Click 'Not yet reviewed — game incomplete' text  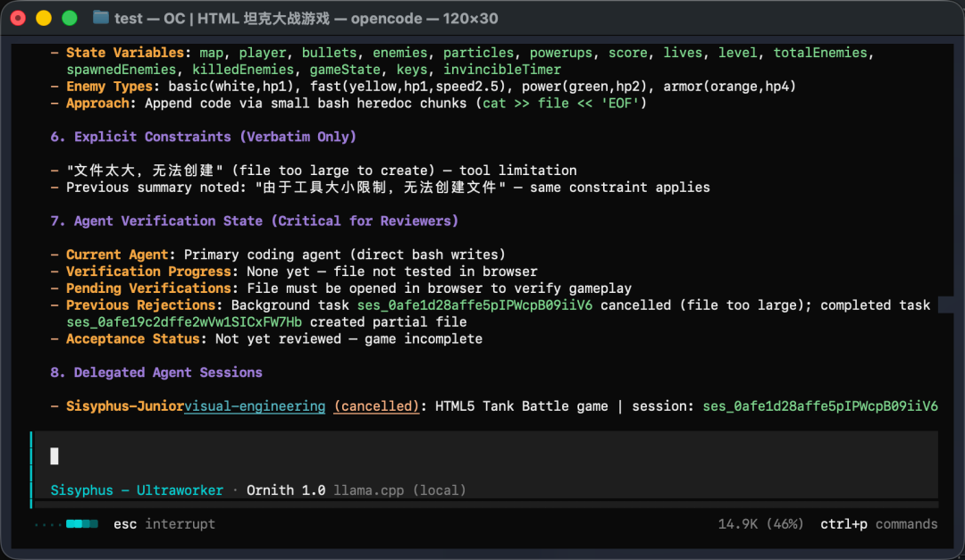[348, 339]
